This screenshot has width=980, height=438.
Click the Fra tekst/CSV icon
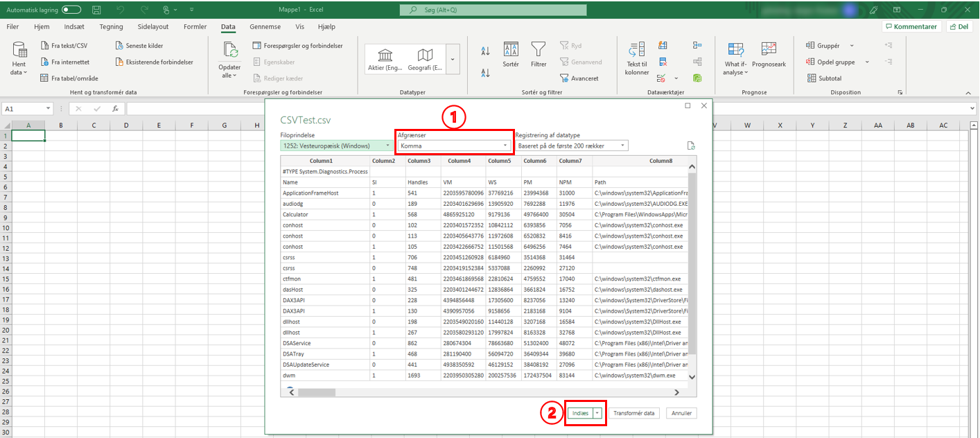pyautogui.click(x=44, y=46)
